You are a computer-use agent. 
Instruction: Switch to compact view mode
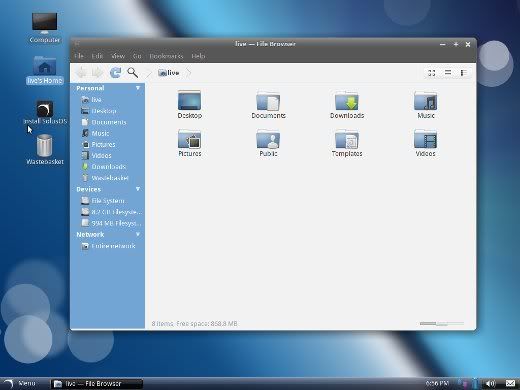[463, 73]
